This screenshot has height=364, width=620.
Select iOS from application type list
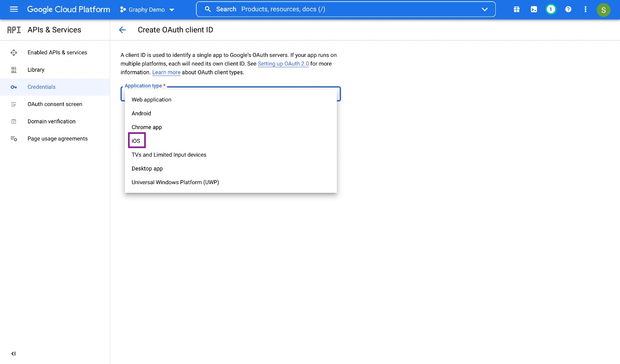136,141
